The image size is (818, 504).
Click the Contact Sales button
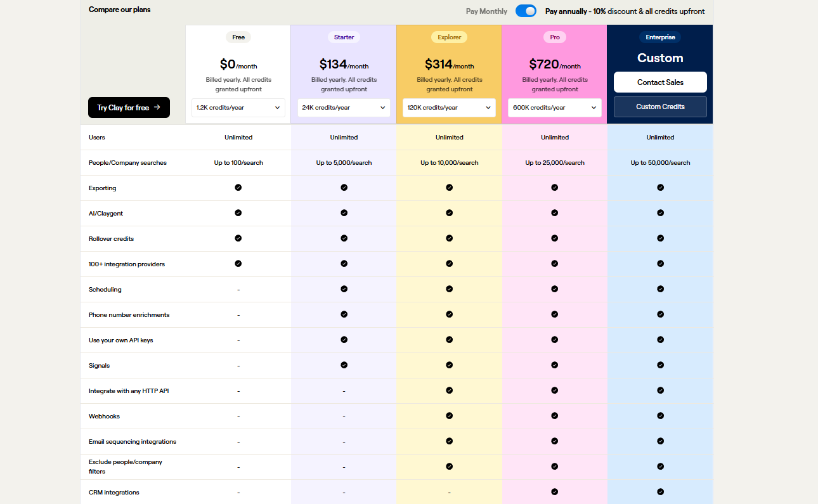[x=660, y=82]
